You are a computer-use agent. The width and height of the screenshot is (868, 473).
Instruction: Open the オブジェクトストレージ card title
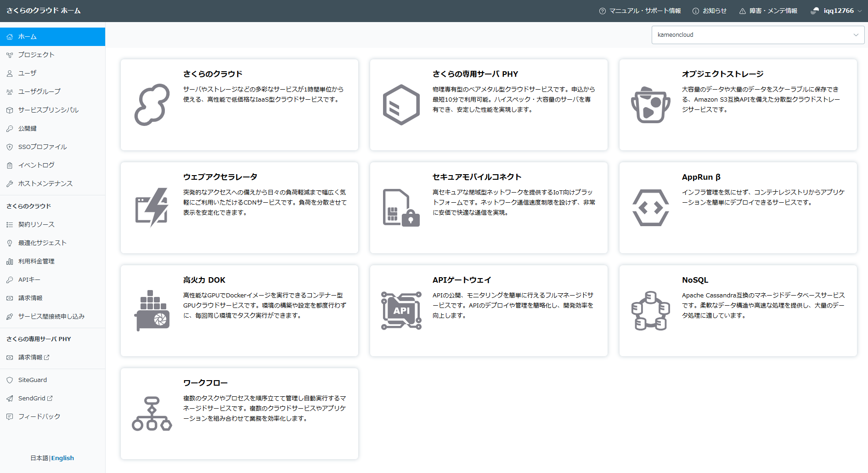(x=723, y=74)
